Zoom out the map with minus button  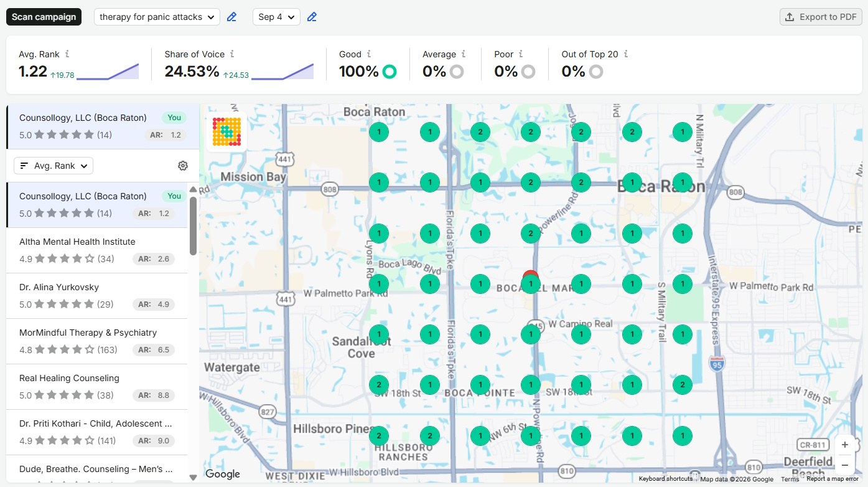[844, 465]
